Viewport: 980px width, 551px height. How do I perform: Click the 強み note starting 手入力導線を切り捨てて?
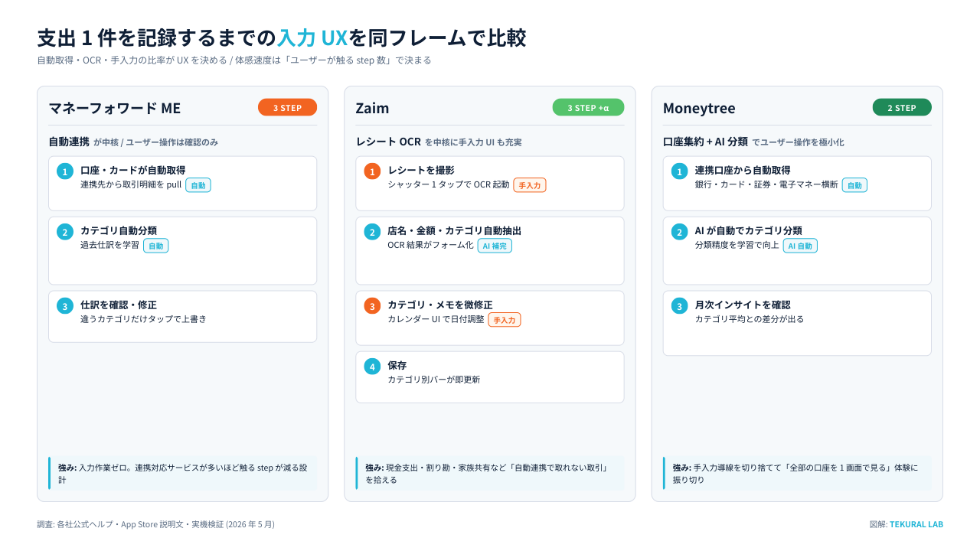tap(797, 474)
